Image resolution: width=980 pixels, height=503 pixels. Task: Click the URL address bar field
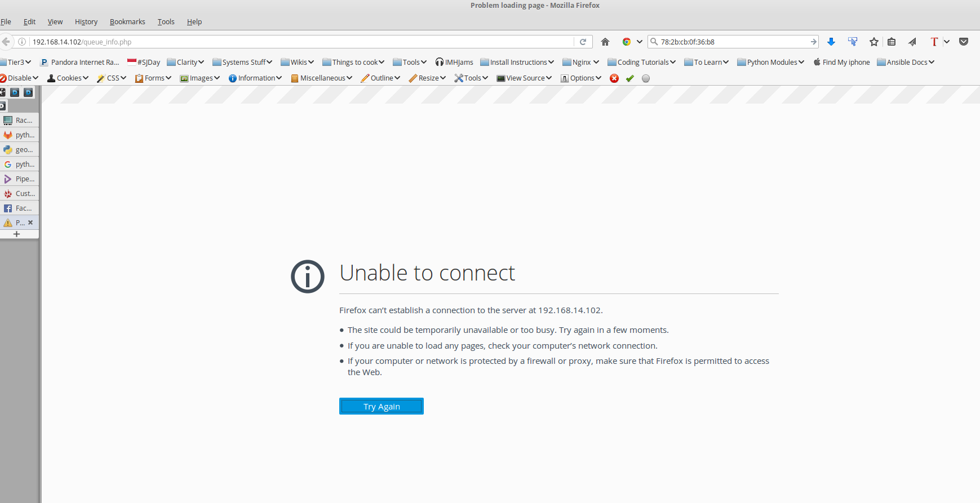point(299,42)
